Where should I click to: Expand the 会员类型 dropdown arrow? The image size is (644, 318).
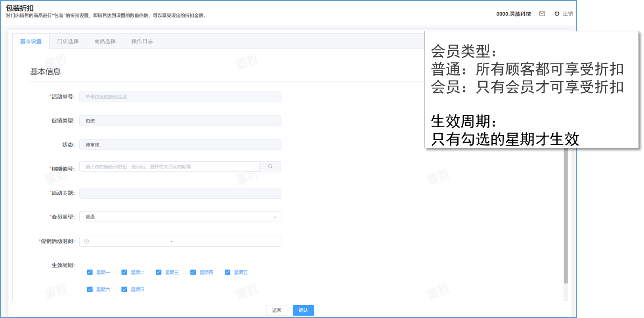275,217
